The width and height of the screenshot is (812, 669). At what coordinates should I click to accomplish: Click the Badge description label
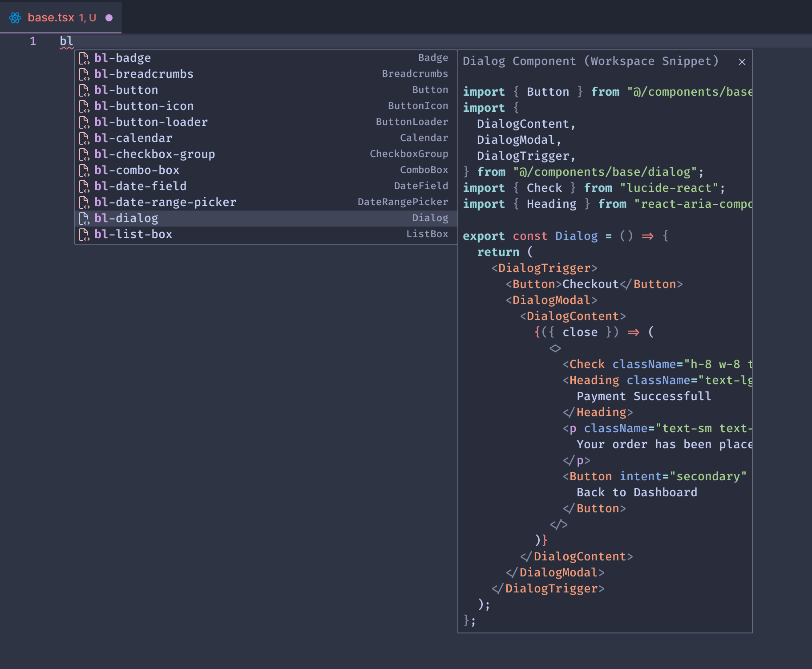tap(433, 58)
